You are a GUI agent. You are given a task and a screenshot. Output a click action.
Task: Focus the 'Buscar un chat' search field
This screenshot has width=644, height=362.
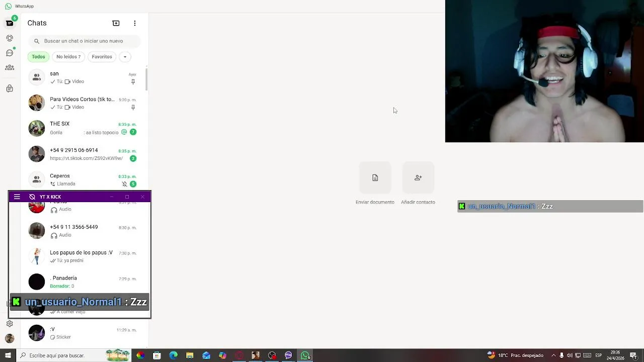coord(85,41)
